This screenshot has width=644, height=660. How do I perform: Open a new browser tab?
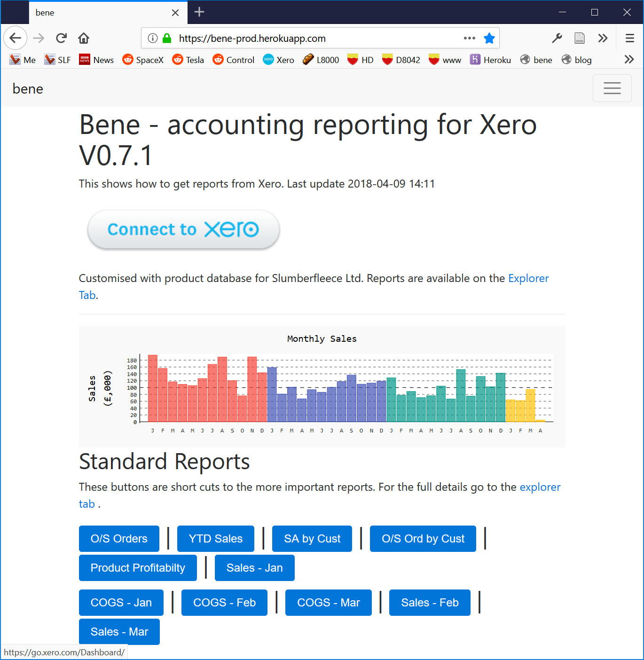point(199,12)
